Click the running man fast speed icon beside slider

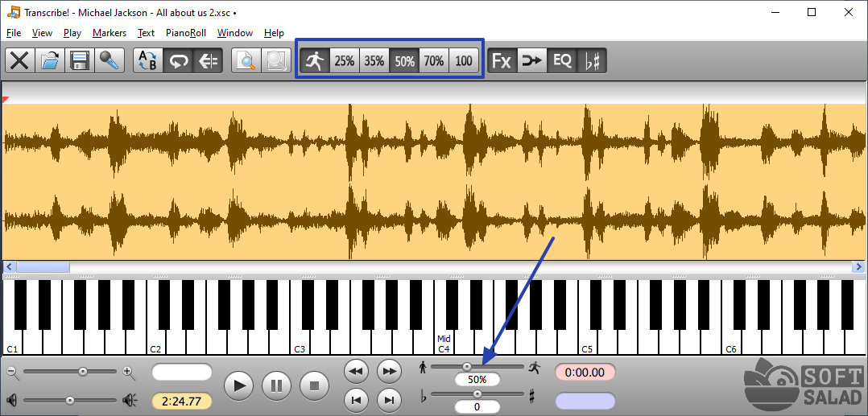tap(534, 367)
